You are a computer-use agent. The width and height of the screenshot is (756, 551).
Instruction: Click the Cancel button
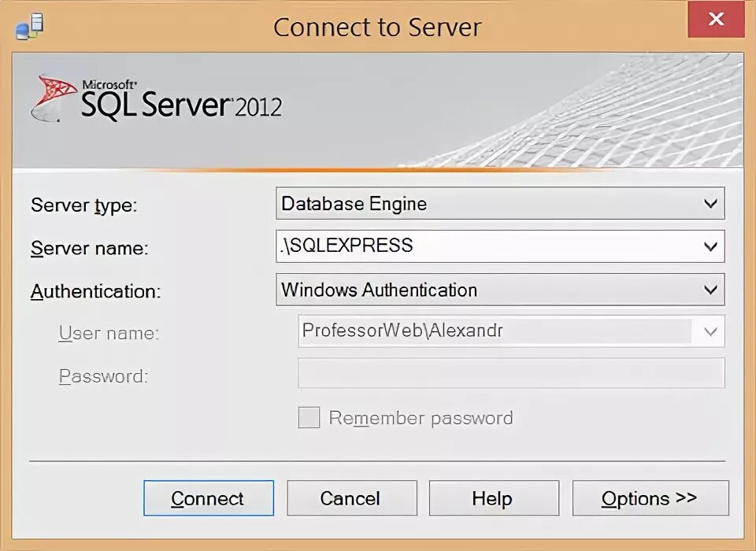[352, 498]
